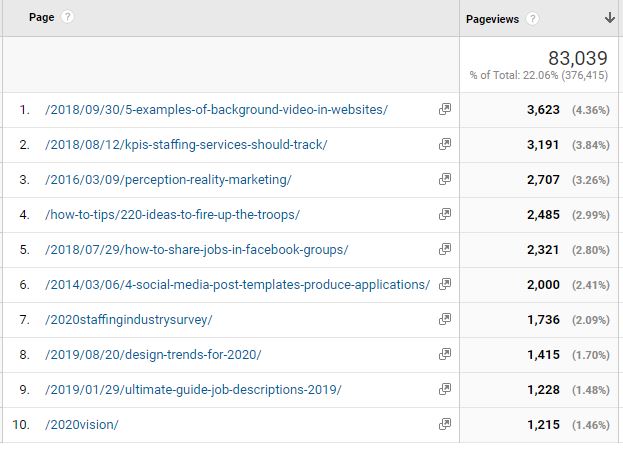Select pageviews value 1,215
The image size is (623, 449).
pos(543,424)
